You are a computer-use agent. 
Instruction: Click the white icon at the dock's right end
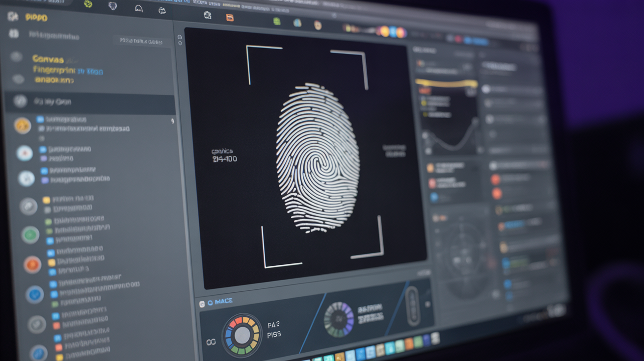coord(435,337)
